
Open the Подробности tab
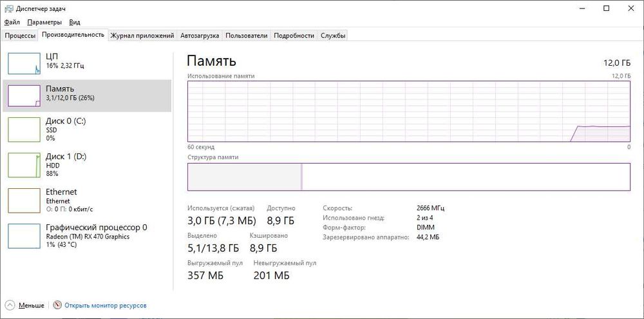click(294, 35)
